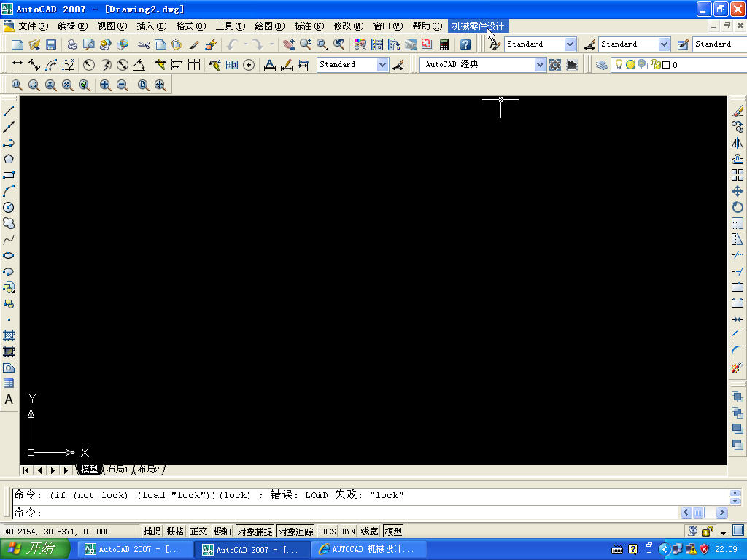The width and height of the screenshot is (747, 560).
Task: Click the Help question mark icon
Action: [x=465, y=44]
